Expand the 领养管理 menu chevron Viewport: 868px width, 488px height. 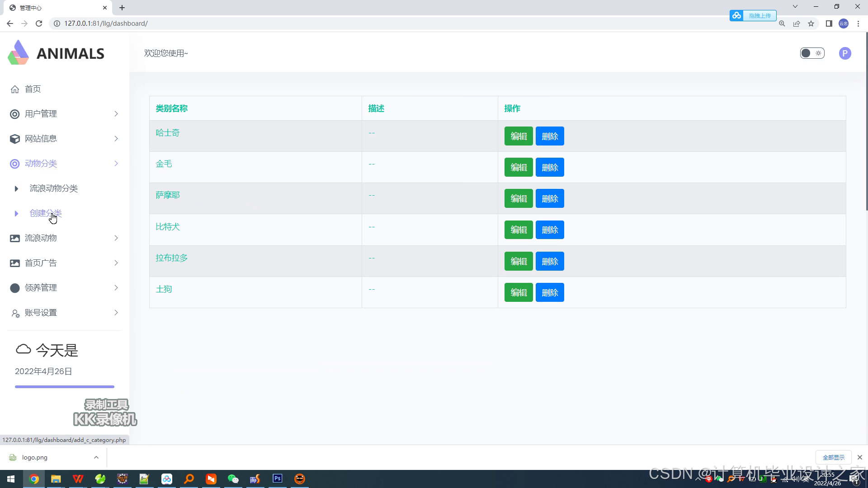pyautogui.click(x=116, y=288)
